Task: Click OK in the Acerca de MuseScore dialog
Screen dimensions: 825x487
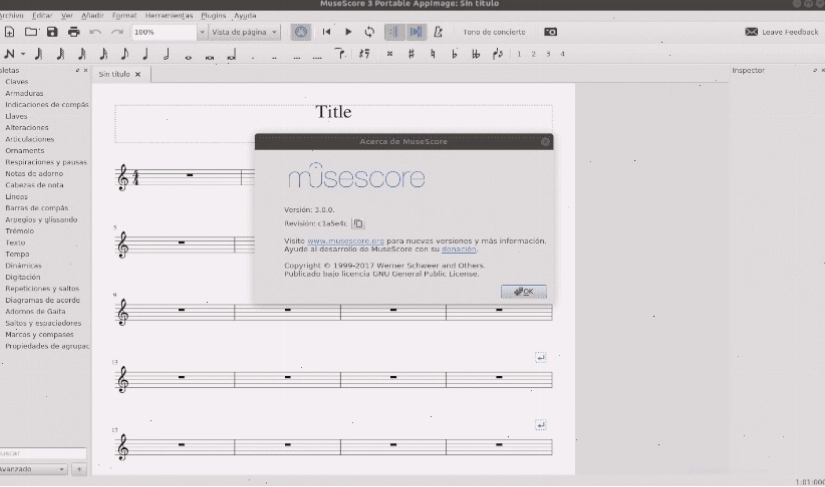Action: tap(524, 291)
